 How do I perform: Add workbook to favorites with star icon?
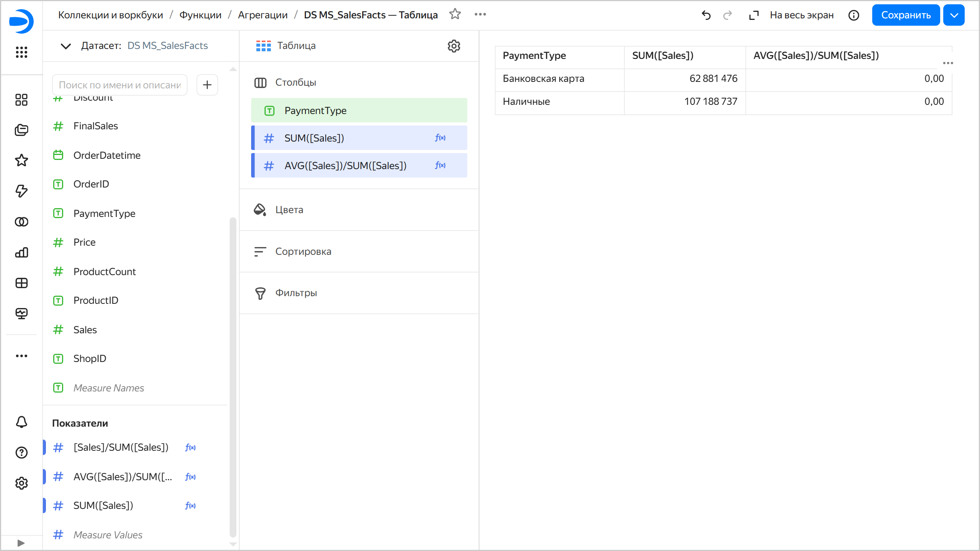click(x=455, y=15)
